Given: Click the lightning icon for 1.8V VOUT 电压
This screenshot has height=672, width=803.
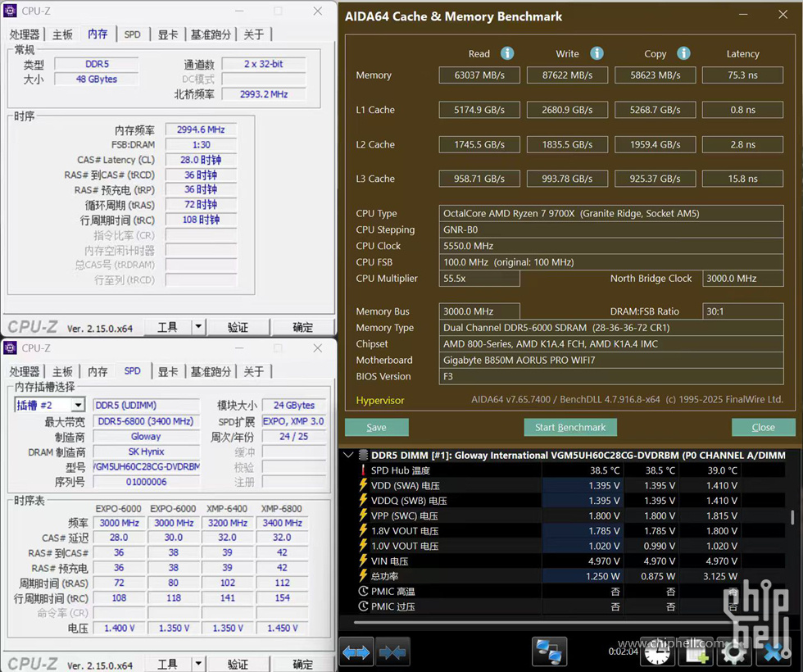Looking at the screenshot, I should pos(364,530).
